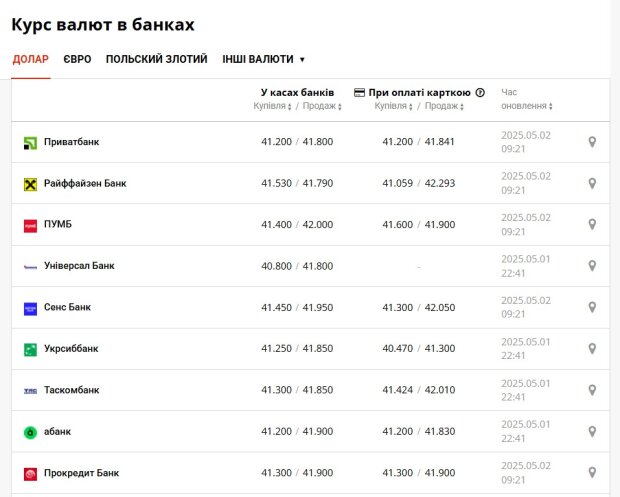Click the Укрсиббанк green logo
The width and height of the screenshot is (620, 497).
(x=30, y=350)
